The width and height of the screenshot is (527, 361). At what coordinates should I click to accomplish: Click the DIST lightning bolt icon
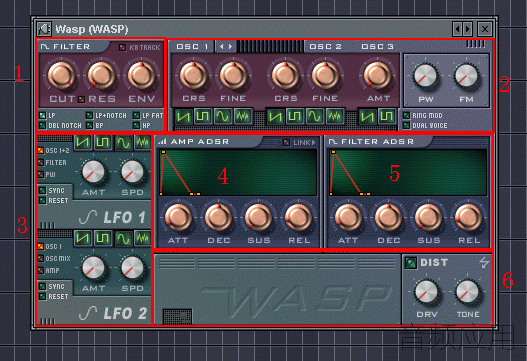coord(484,262)
